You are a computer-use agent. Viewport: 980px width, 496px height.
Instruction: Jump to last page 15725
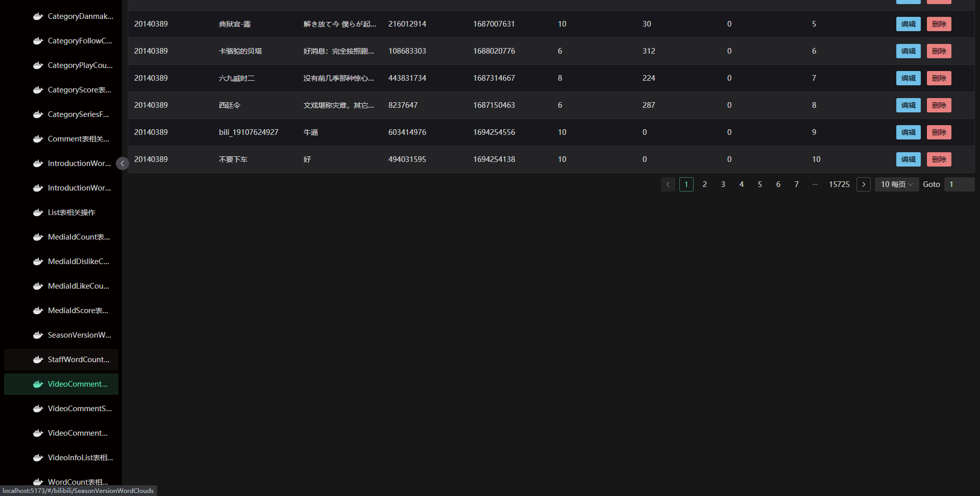pos(839,184)
